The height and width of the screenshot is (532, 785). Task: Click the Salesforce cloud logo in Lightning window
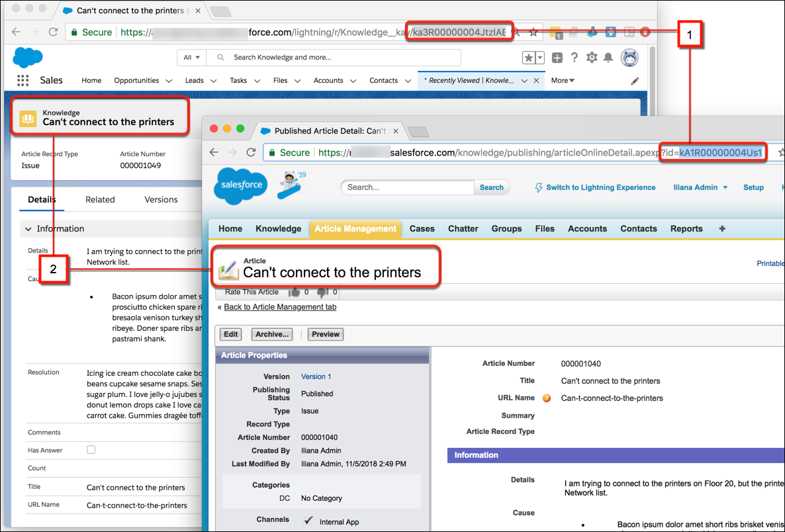(x=28, y=57)
